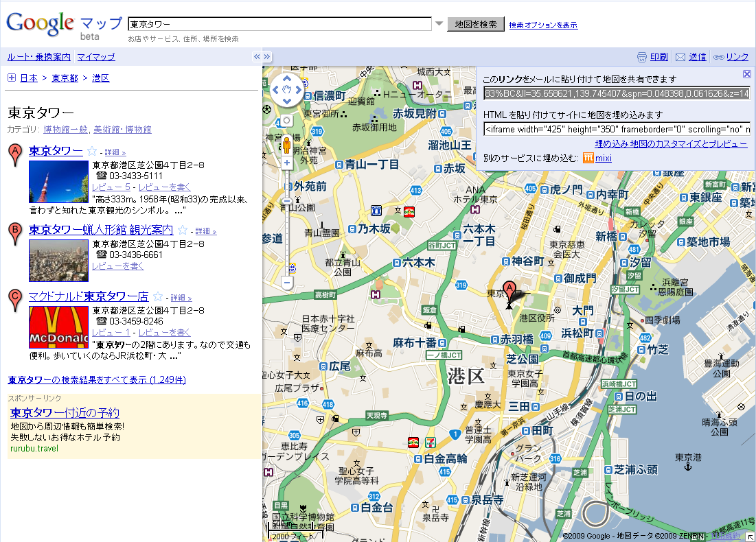Click the mixi link in share popup
Viewport: 756px width, 542px height.
[603, 158]
